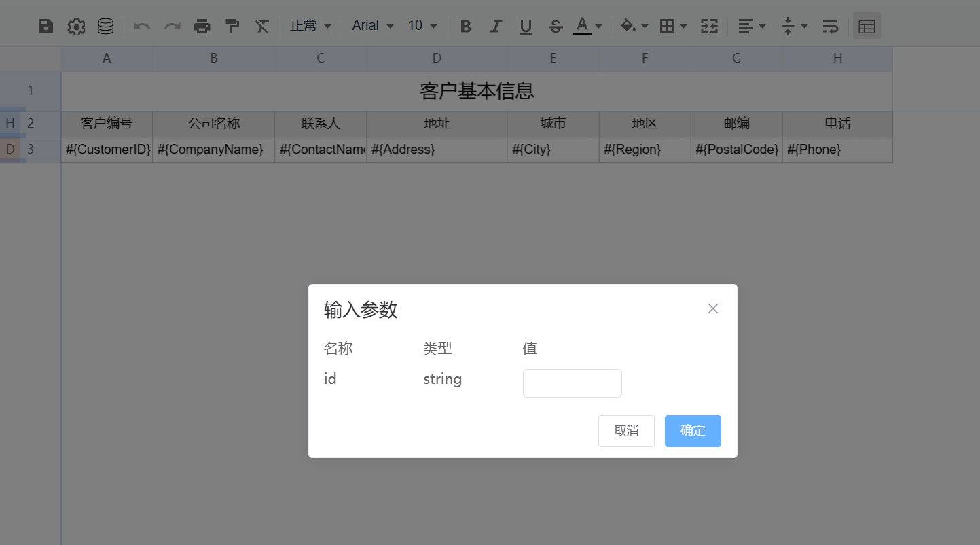
Task: Click the redo arrow icon
Action: click(173, 27)
